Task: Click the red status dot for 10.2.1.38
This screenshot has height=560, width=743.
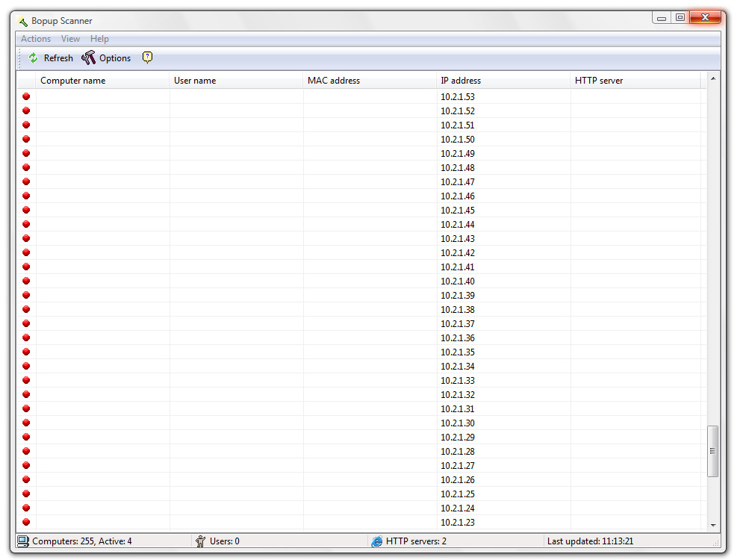Action: click(x=26, y=309)
